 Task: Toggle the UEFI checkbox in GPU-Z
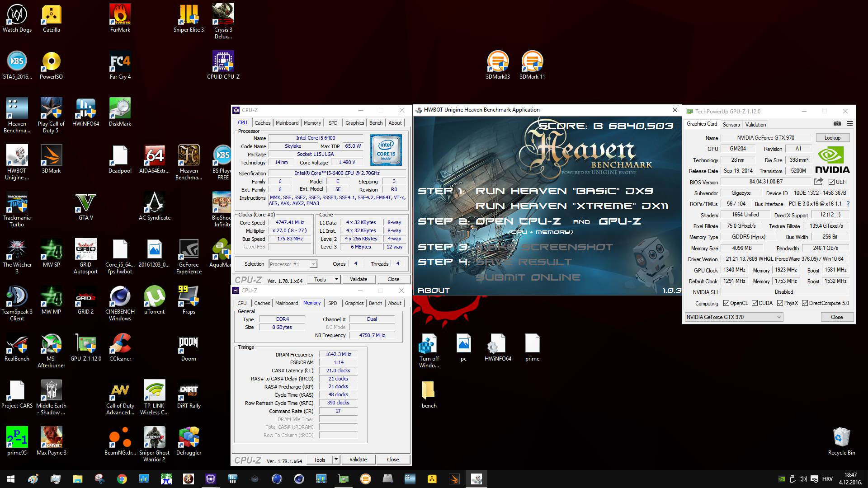coord(831,182)
